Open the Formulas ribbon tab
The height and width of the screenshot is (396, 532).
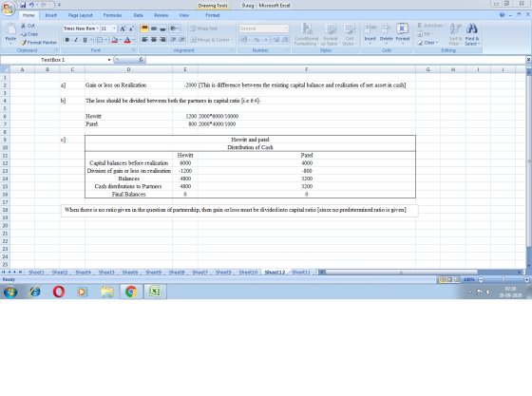(x=112, y=15)
